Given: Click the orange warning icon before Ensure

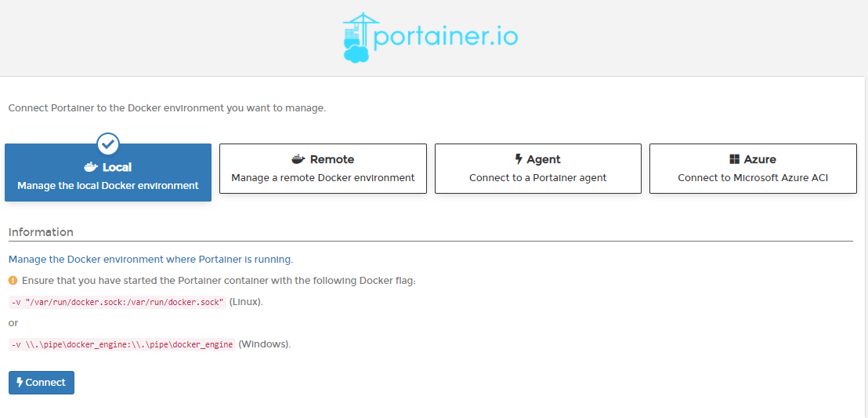Looking at the screenshot, I should click(x=13, y=281).
